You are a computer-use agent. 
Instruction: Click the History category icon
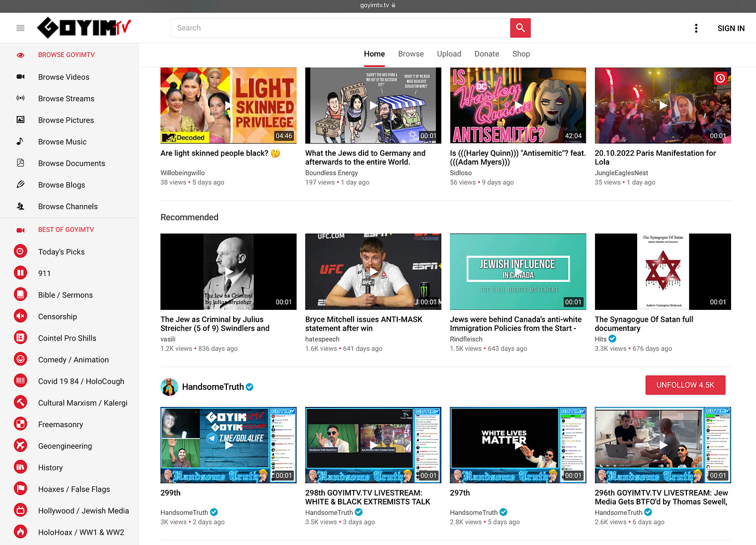pos(20,467)
